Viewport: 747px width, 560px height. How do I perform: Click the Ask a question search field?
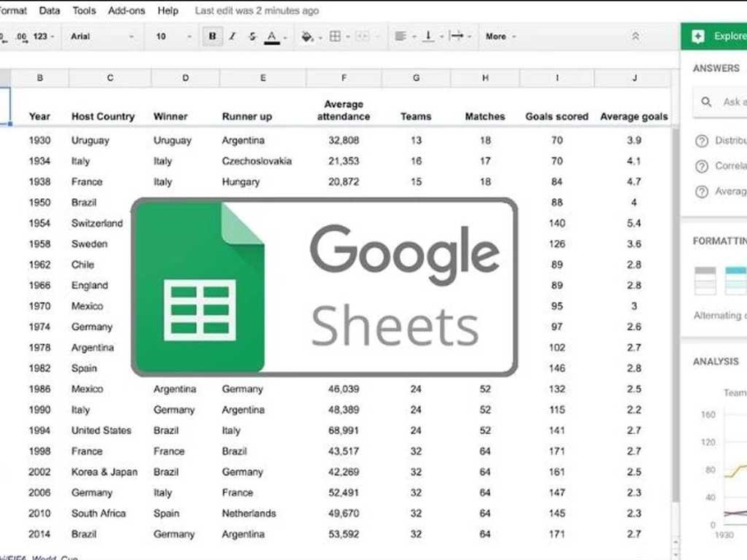[x=720, y=101]
